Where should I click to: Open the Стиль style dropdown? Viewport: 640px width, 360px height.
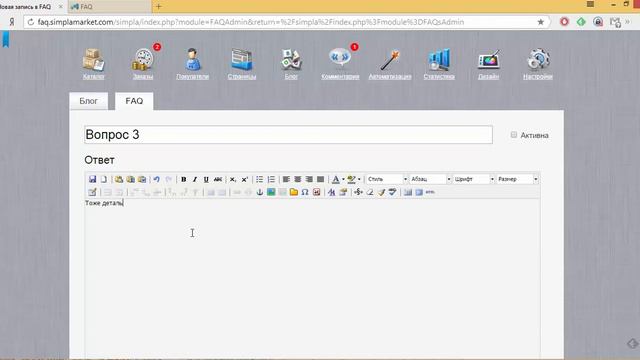click(387, 179)
